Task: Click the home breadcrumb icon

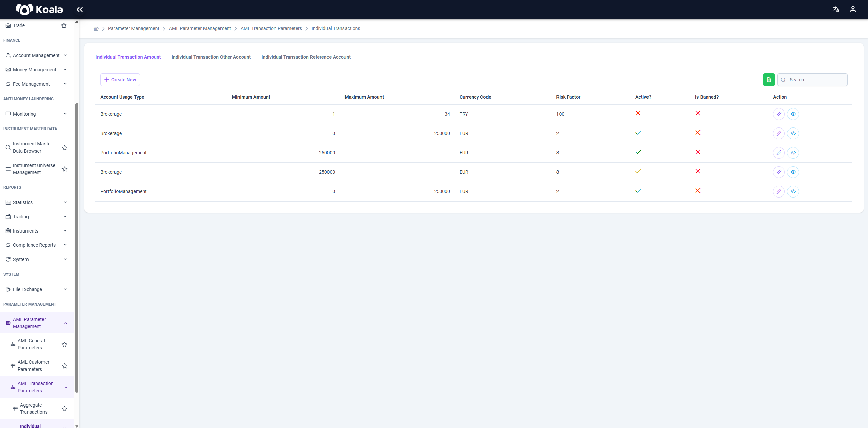Action: pyautogui.click(x=96, y=29)
